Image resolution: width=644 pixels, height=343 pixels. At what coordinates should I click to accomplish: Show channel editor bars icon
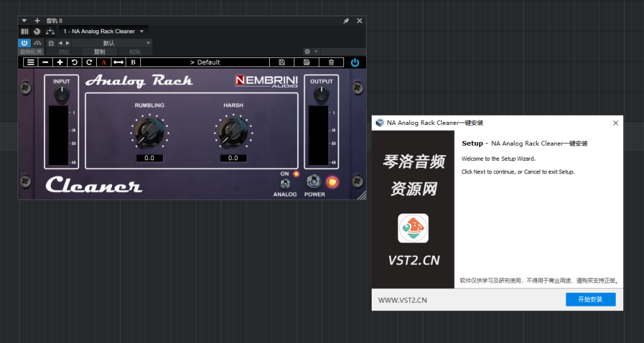(x=25, y=31)
